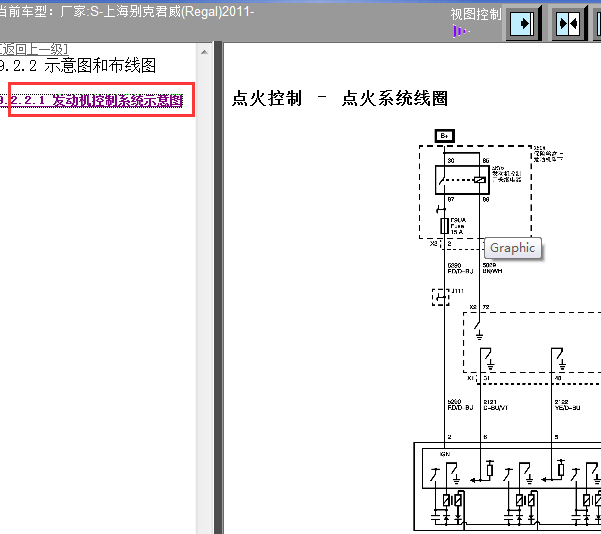The image size is (601, 534).
Task: Click the converging-arrows view control icon
Action: tap(569, 24)
